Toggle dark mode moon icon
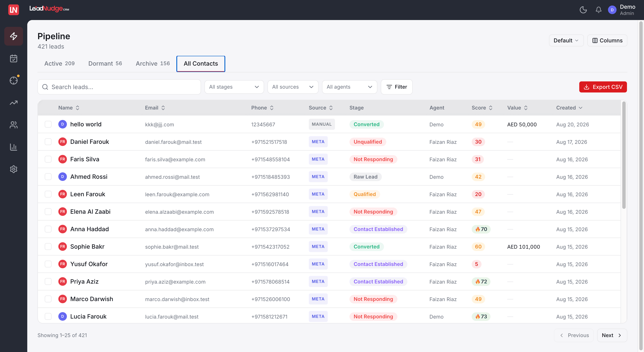The height and width of the screenshot is (352, 644). pos(583,10)
